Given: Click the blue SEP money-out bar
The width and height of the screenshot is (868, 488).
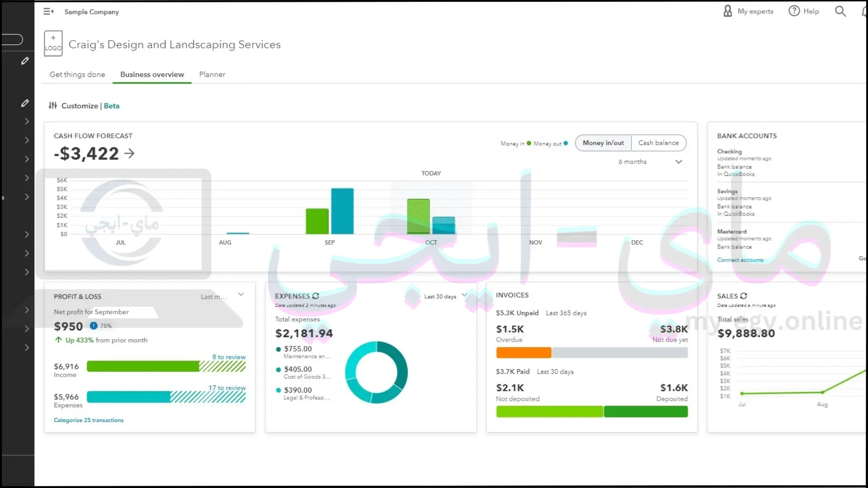Looking at the screenshot, I should point(342,211).
